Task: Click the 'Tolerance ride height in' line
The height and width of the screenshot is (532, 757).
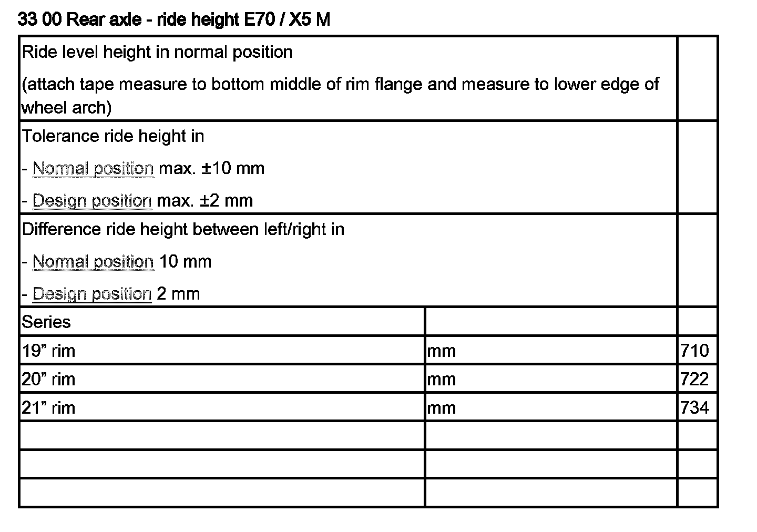Action: [x=113, y=137]
